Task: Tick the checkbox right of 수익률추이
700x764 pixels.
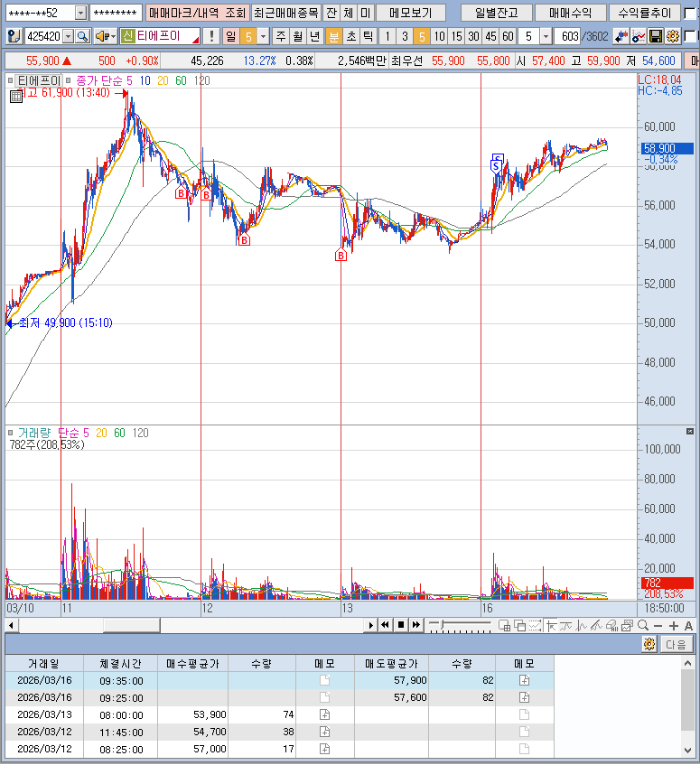Action: point(690,14)
